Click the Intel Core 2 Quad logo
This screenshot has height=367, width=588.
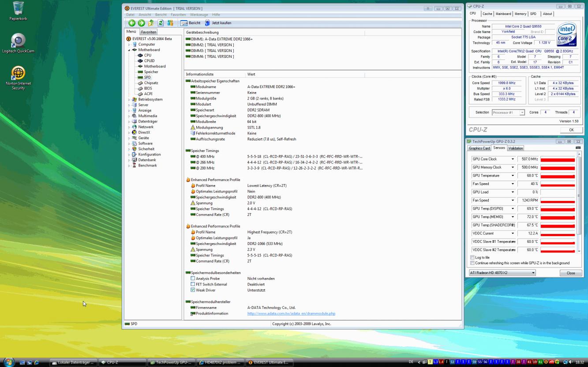[x=567, y=34]
